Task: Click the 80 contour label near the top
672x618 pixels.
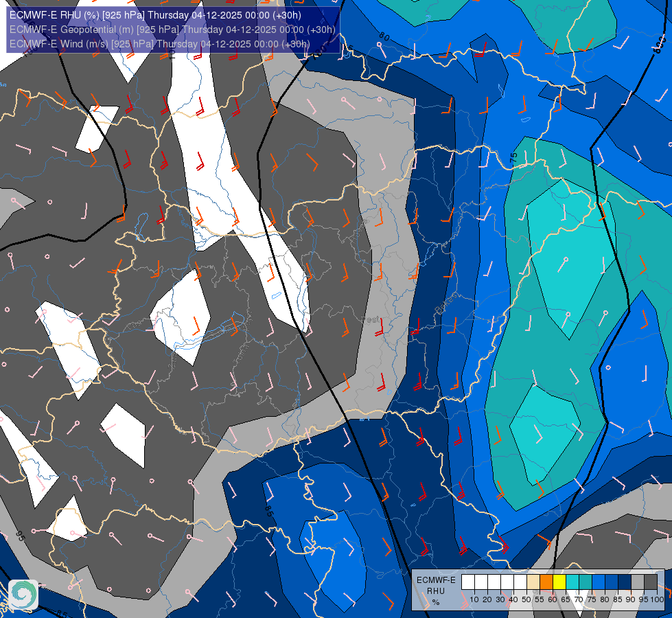Action: [x=384, y=37]
